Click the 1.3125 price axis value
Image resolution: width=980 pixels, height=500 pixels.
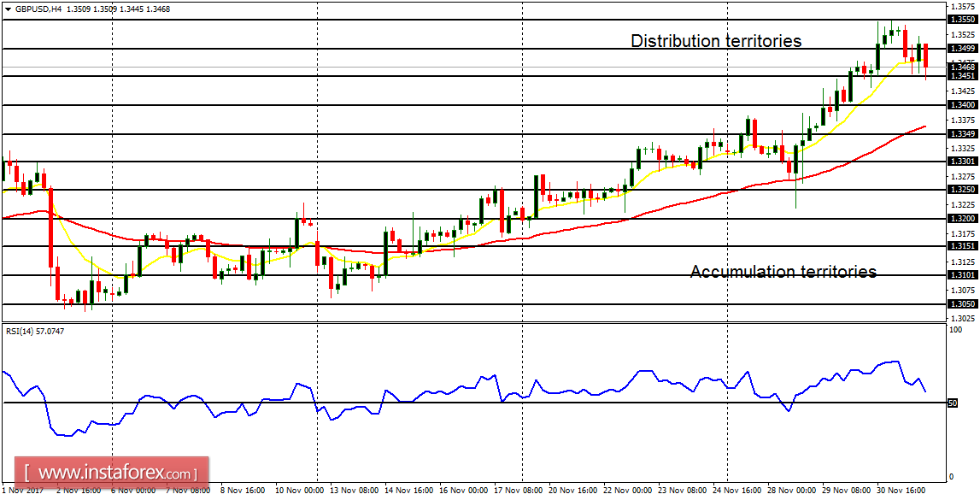tap(962, 262)
